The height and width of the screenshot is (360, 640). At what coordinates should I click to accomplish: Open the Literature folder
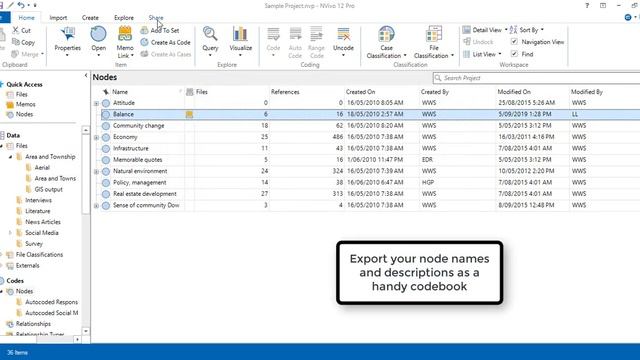pos(33,211)
